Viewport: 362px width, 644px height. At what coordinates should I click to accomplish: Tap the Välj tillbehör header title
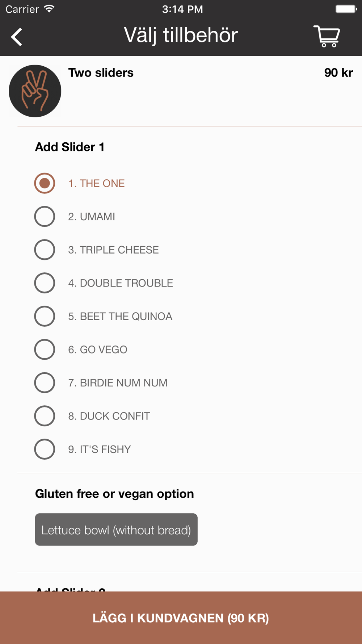tap(181, 35)
